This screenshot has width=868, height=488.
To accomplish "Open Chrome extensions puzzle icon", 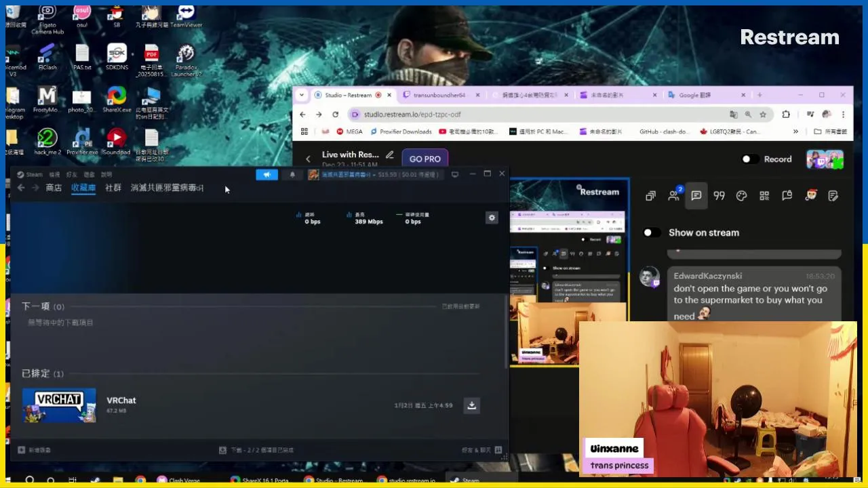I will [x=786, y=115].
